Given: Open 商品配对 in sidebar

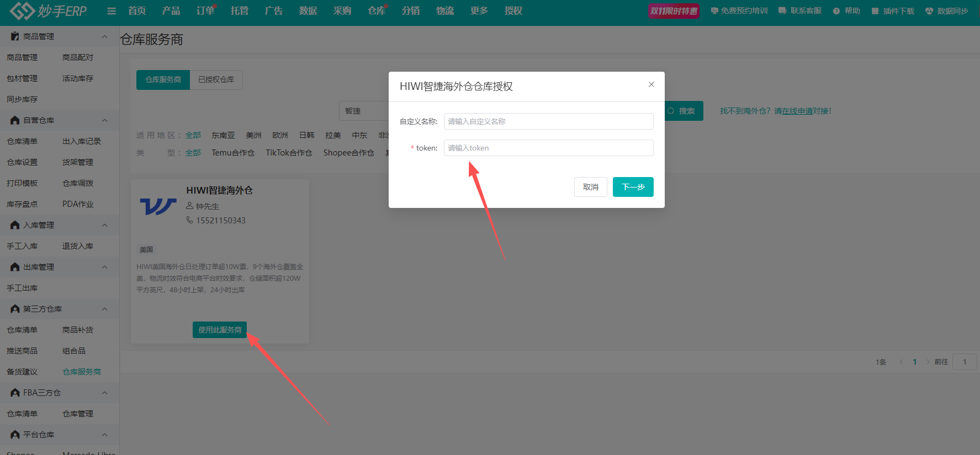Looking at the screenshot, I should 78,57.
